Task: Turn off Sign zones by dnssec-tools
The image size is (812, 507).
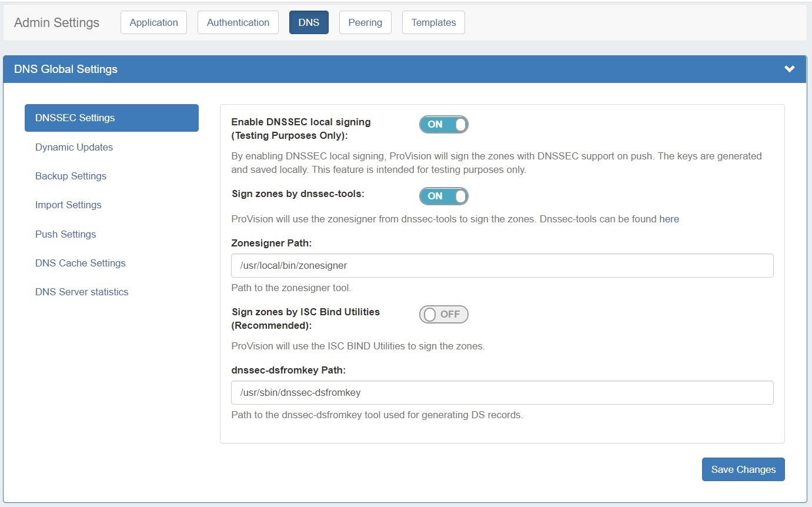Action: [443, 196]
